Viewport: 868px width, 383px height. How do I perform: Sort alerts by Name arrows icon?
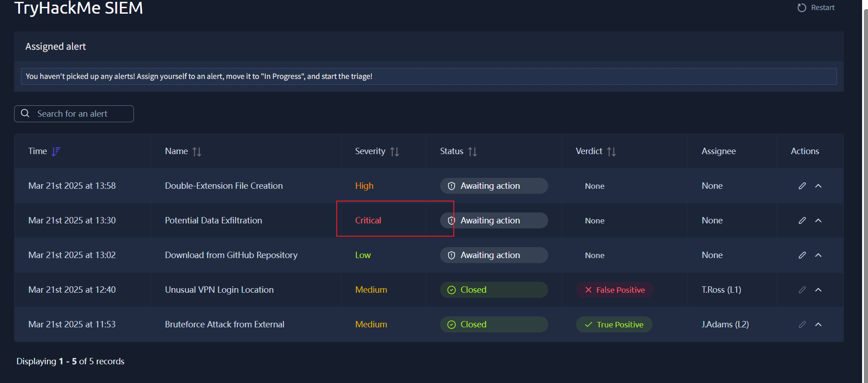click(197, 151)
